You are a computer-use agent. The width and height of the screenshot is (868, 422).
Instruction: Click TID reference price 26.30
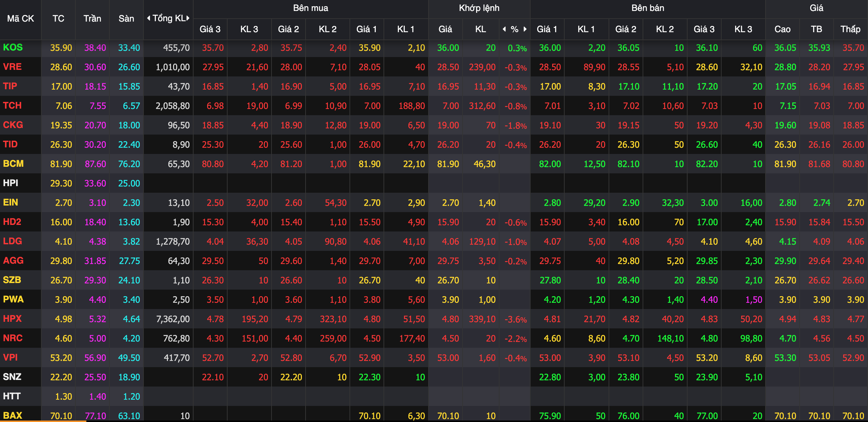click(x=61, y=145)
